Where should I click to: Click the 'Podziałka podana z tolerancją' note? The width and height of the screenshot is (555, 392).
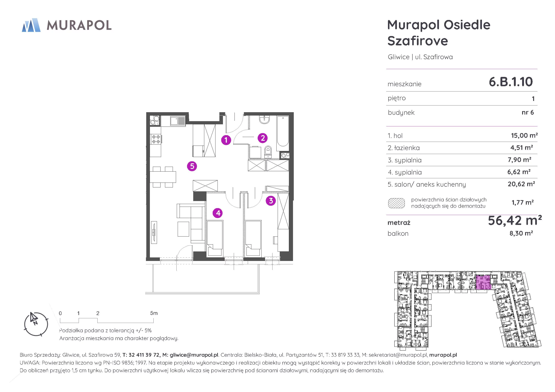click(x=105, y=330)
